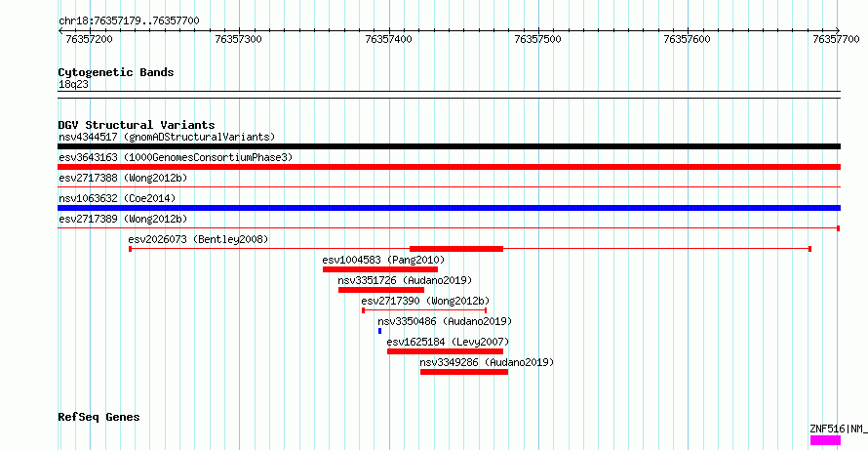The width and height of the screenshot is (868, 450).
Task: Click the red esv1004583 variant bar
Action: pyautogui.click(x=380, y=269)
